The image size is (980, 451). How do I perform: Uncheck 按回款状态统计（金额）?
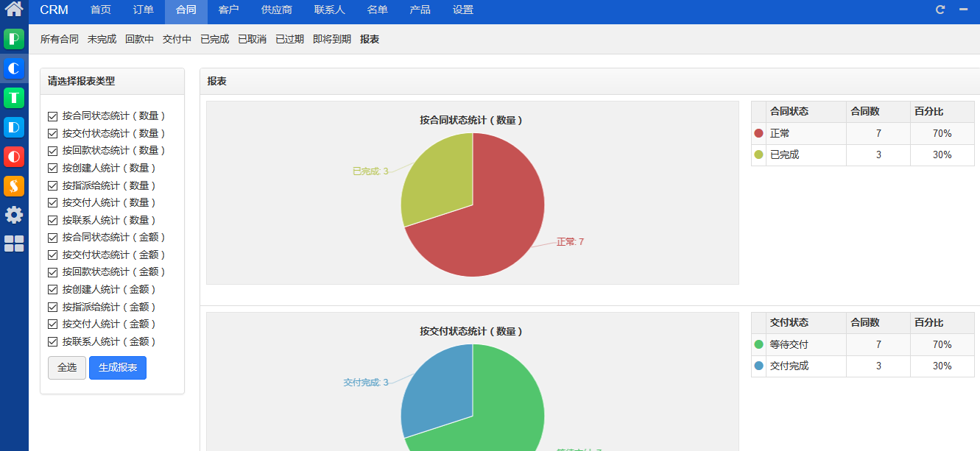52,272
